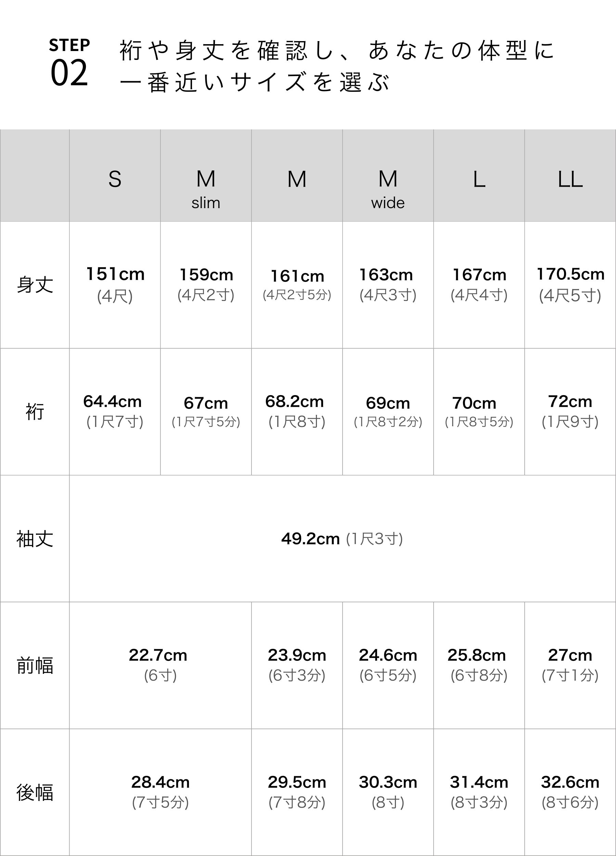The width and height of the screenshot is (616, 856).
Task: Select the 30.3cm (8寸) cell
Action: [388, 792]
